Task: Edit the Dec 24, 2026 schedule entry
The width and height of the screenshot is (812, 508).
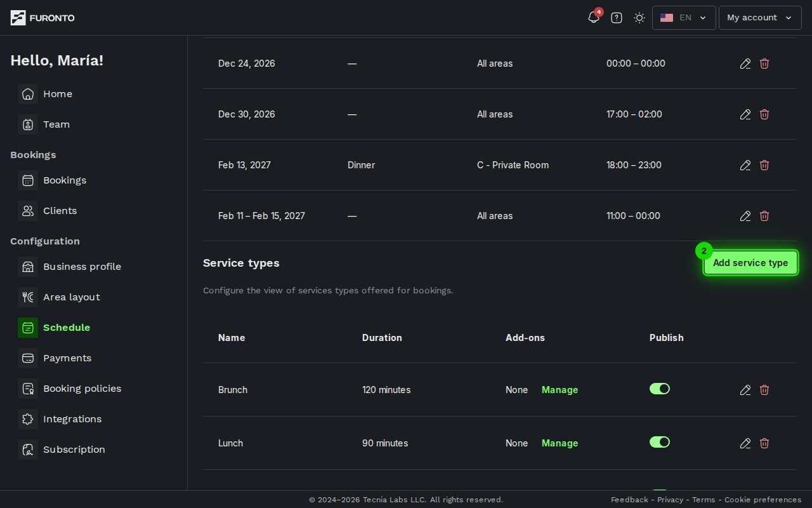Action: (745, 63)
